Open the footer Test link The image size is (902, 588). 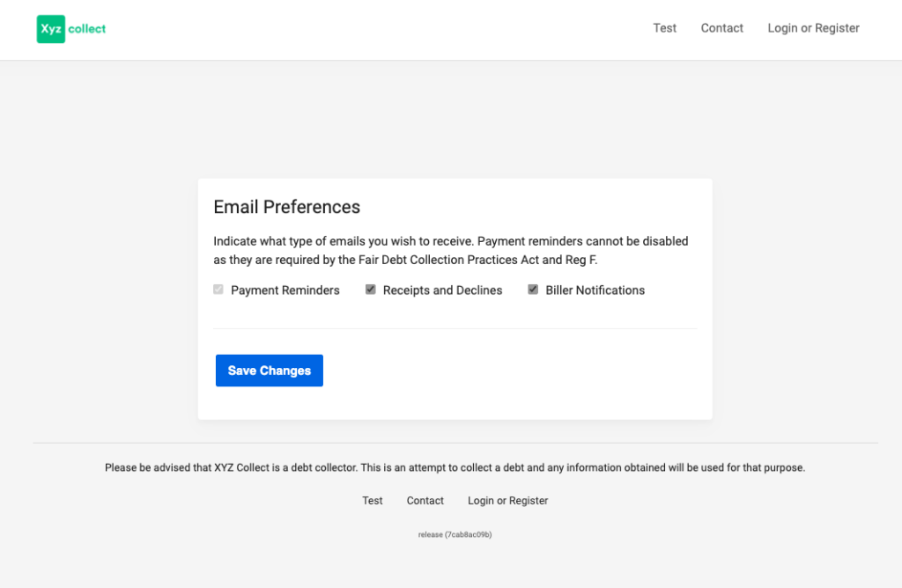[373, 501]
